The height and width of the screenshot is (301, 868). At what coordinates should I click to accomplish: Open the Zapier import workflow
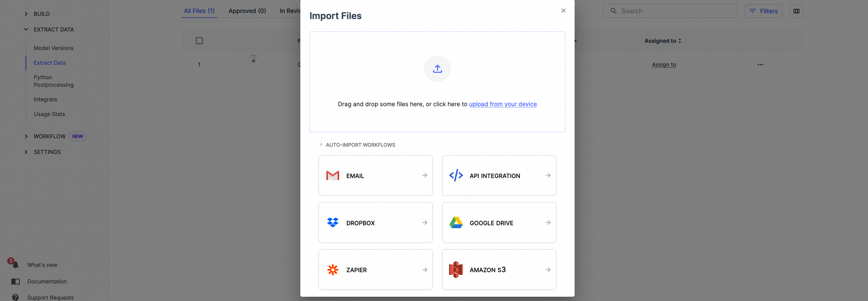pos(375,269)
